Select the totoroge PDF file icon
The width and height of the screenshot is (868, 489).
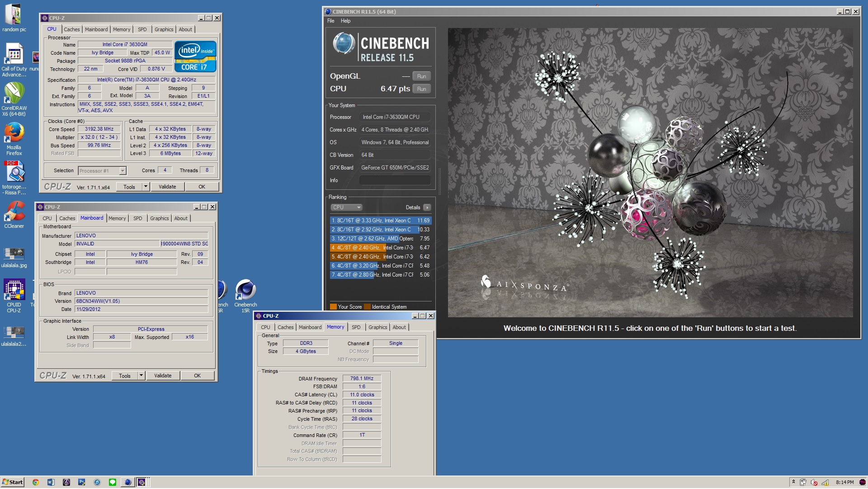pos(14,178)
